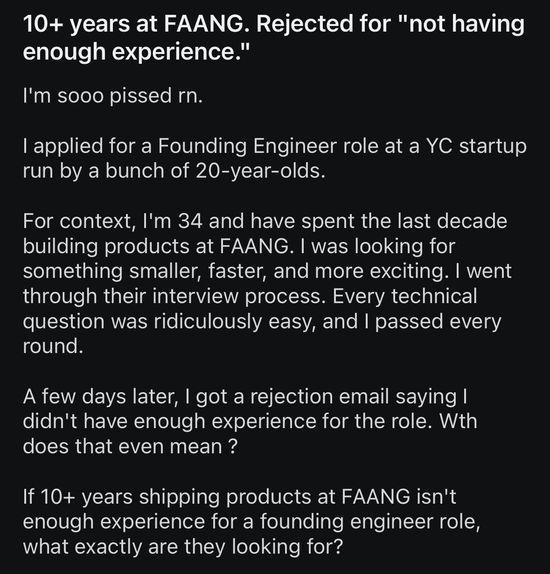Image resolution: width=550 pixels, height=574 pixels.
Task: Click the sentence starting "For context, I'm 34"
Action: point(265,234)
